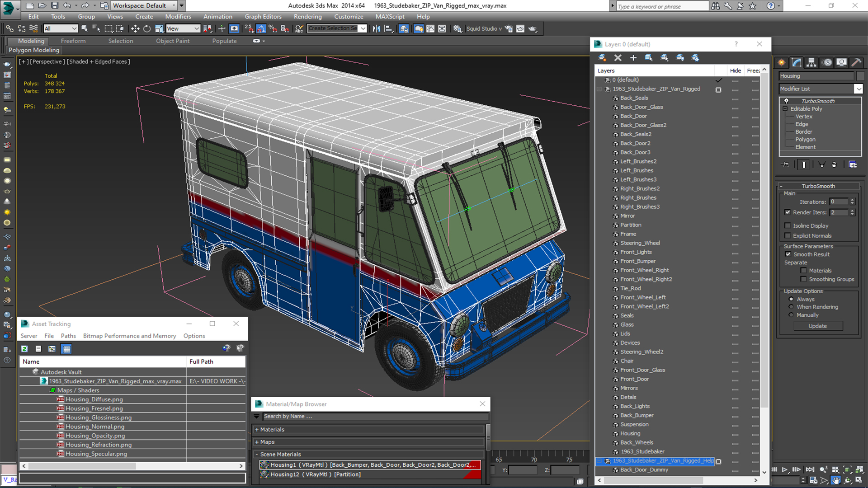This screenshot has height=488, width=868.
Task: Click Perspective viewport label
Action: pos(47,61)
